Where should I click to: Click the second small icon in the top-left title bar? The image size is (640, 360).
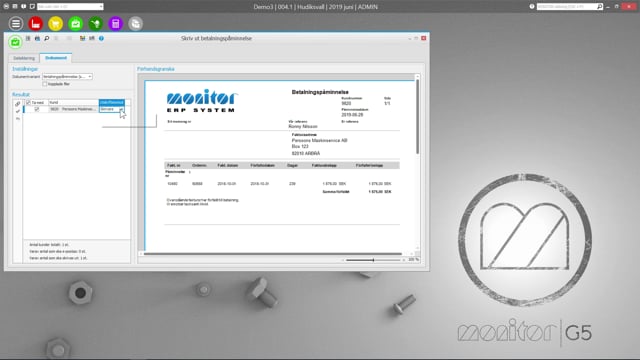click(x=15, y=7)
